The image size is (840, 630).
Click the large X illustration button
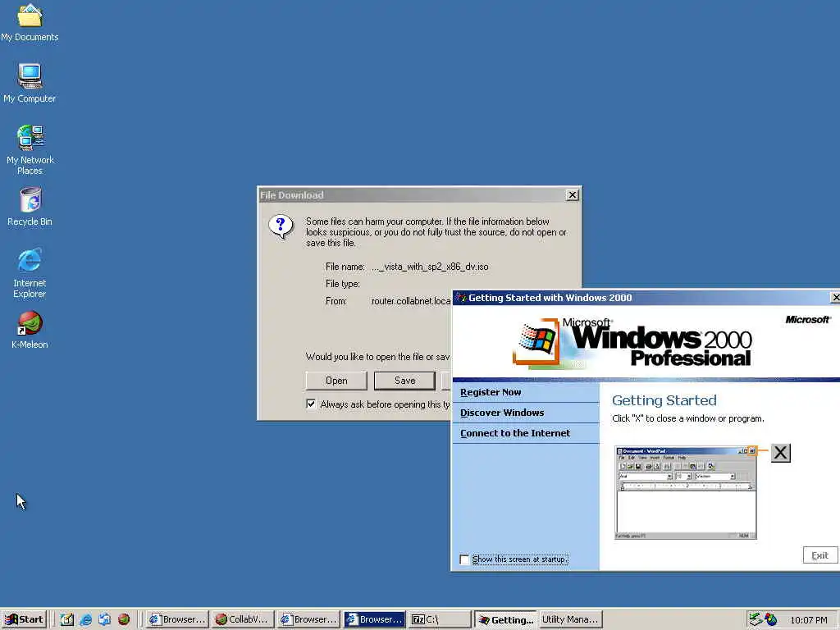coord(781,453)
